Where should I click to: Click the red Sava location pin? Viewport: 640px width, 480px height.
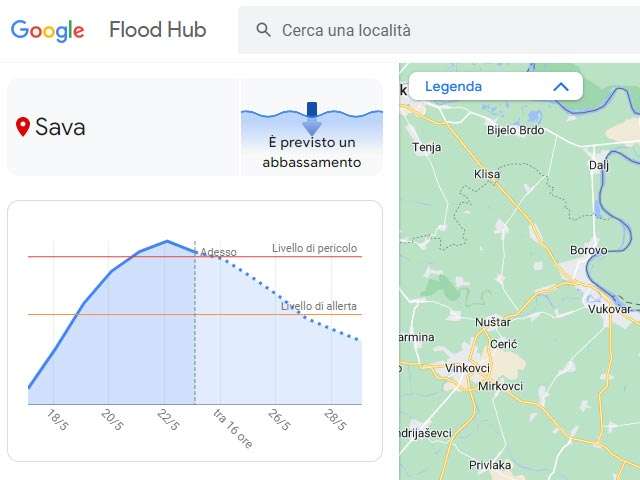(x=23, y=127)
